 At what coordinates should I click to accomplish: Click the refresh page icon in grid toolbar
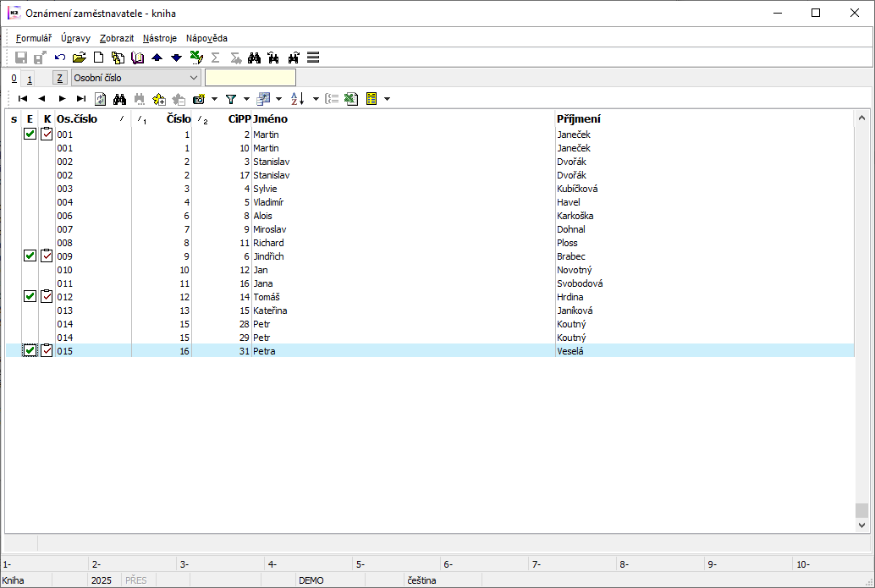pyautogui.click(x=101, y=99)
